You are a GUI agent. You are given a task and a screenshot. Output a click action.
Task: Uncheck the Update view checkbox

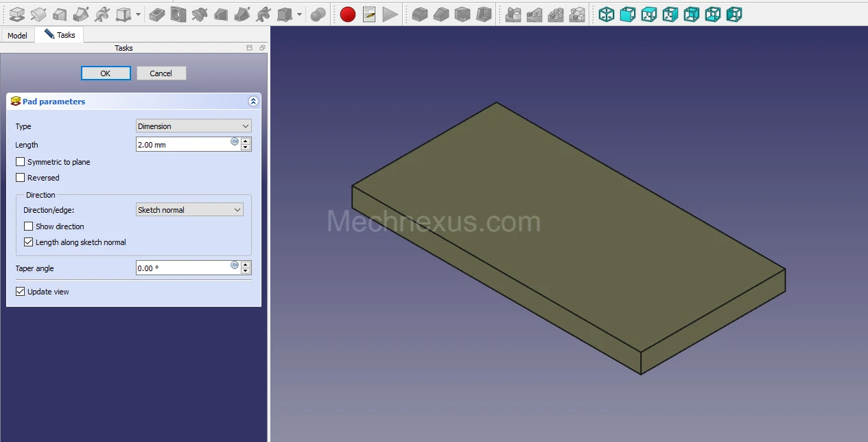(21, 292)
